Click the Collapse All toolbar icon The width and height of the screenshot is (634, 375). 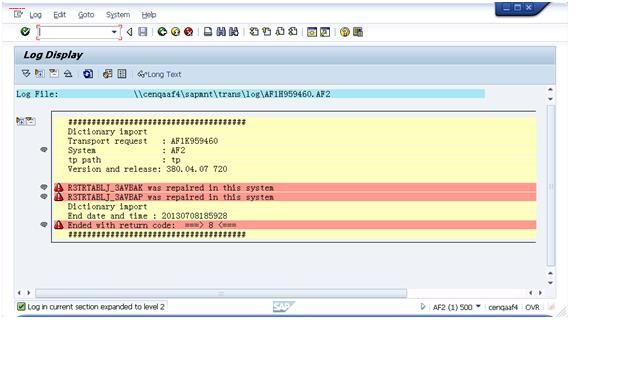click(68, 74)
